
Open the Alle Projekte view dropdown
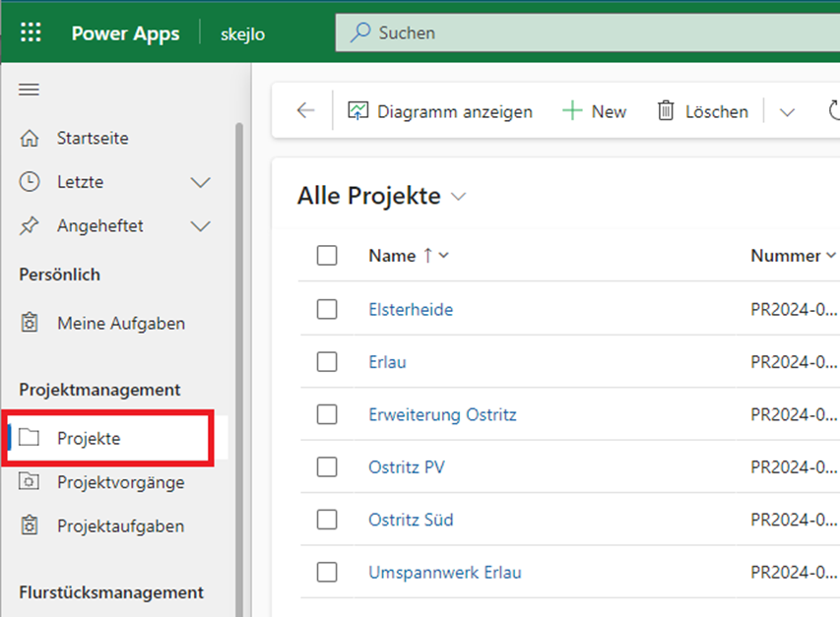pyautogui.click(x=458, y=197)
